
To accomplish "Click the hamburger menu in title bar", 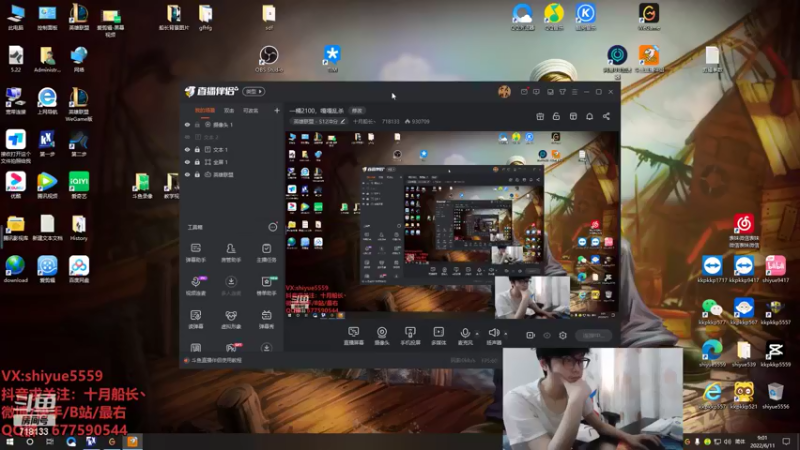I will [x=574, y=92].
